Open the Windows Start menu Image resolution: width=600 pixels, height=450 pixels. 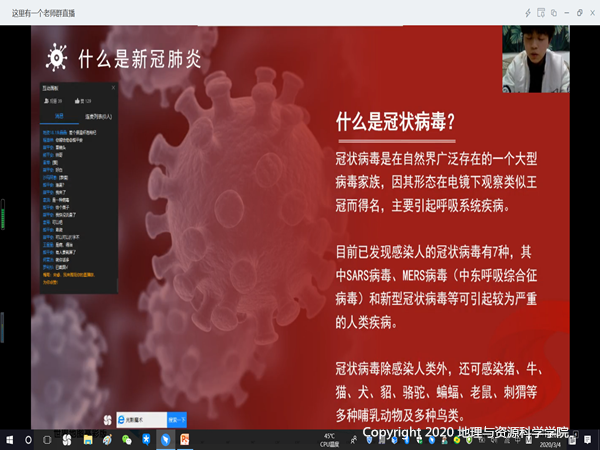click(8, 439)
